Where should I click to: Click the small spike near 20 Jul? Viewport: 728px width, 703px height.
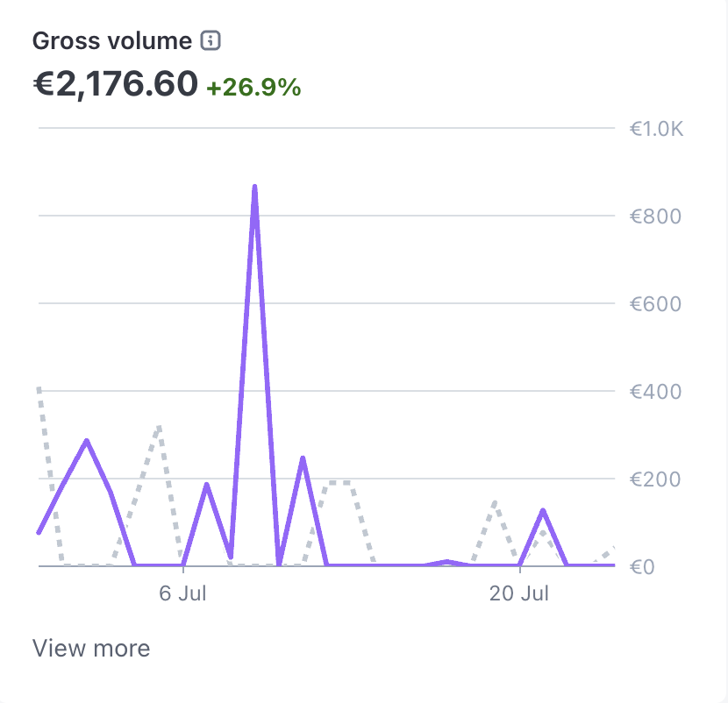click(x=544, y=508)
